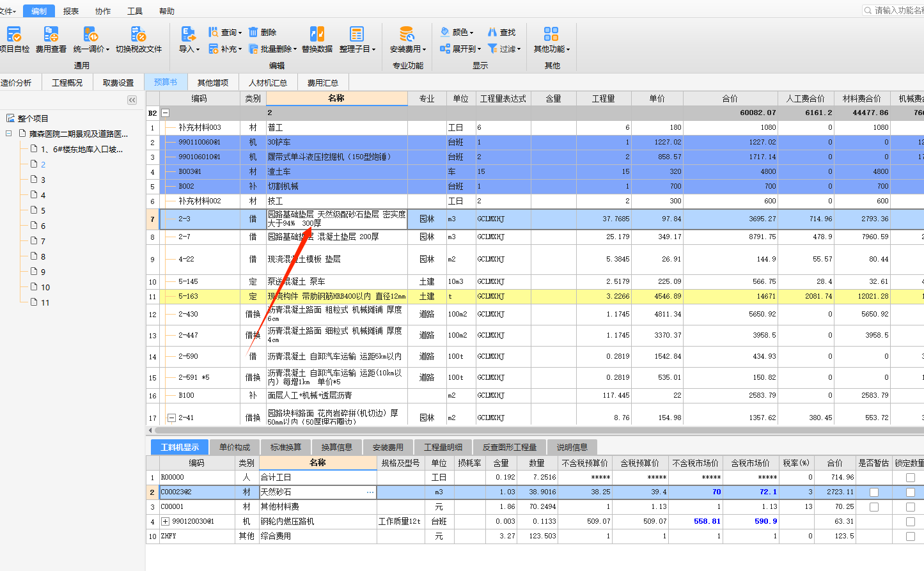Switch to 协作 ribbon tab
The height and width of the screenshot is (571, 924).
tap(103, 11)
